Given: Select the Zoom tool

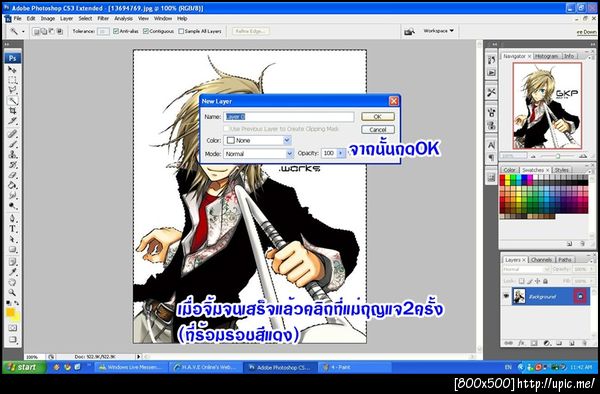Looking at the screenshot, I should (x=12, y=293).
